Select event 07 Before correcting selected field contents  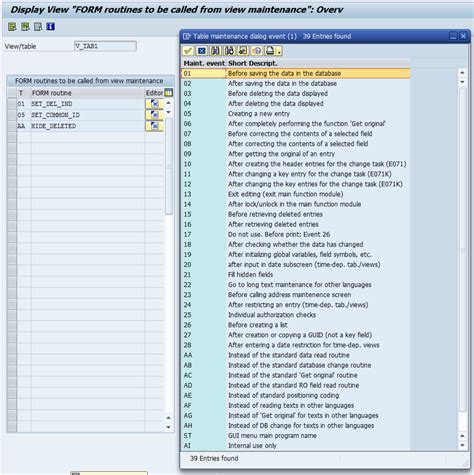click(x=296, y=134)
